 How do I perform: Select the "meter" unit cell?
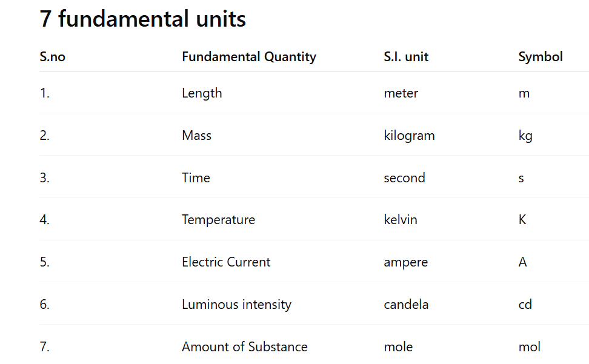pos(401,93)
